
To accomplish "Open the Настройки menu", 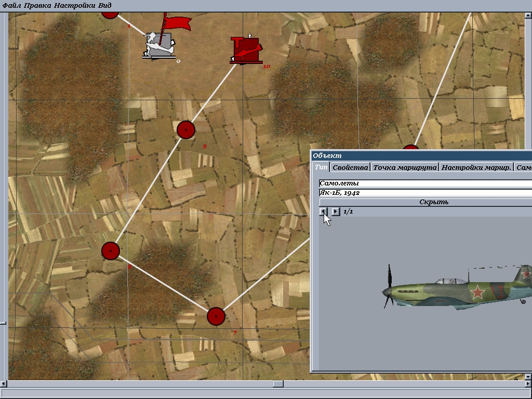I will coord(75,5).
